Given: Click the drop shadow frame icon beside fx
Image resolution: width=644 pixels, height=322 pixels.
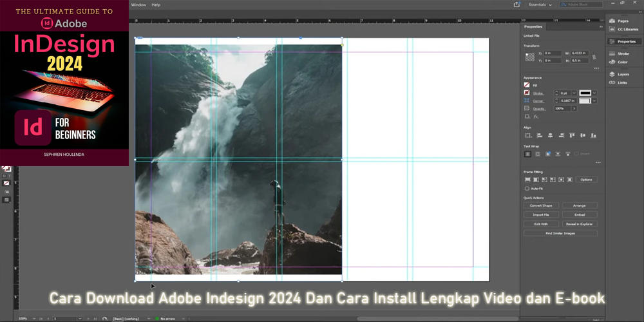Looking at the screenshot, I should 527,117.
